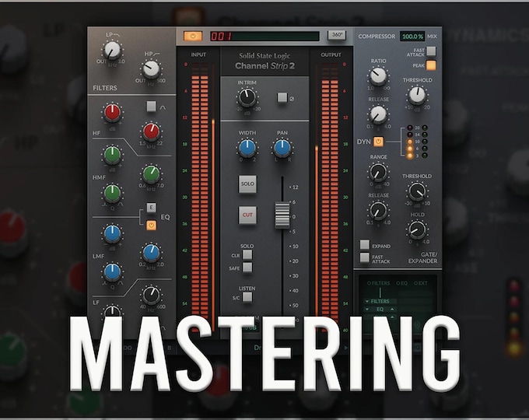
Task: Click the compressor Mix 100.0 % field
Action: 412,36
